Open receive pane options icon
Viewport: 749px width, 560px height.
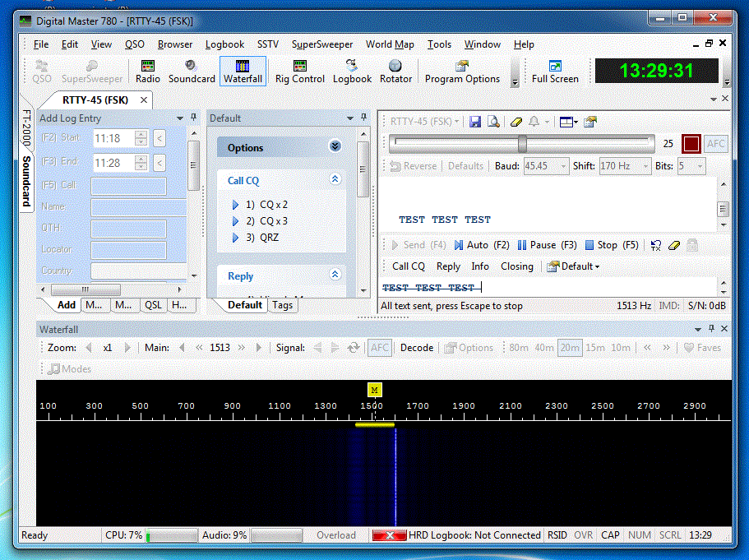[x=590, y=122]
